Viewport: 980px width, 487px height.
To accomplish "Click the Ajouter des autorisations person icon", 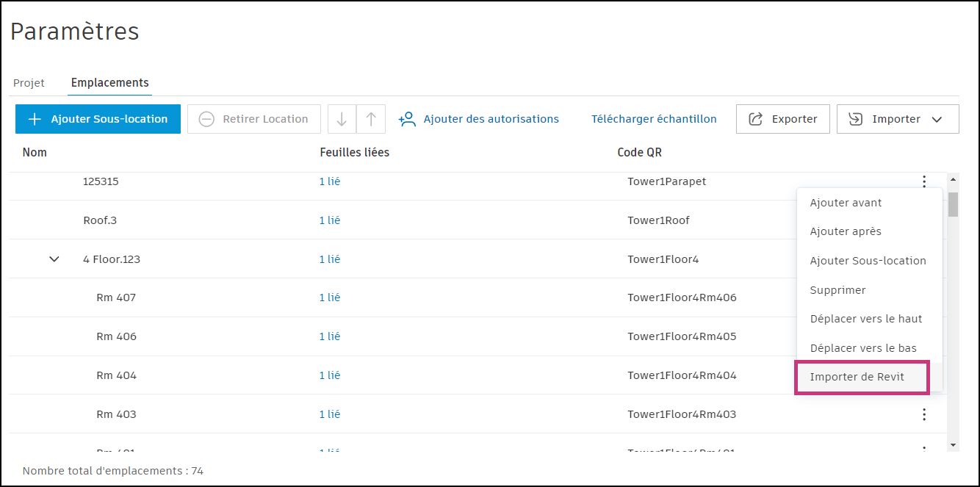I will pos(408,119).
